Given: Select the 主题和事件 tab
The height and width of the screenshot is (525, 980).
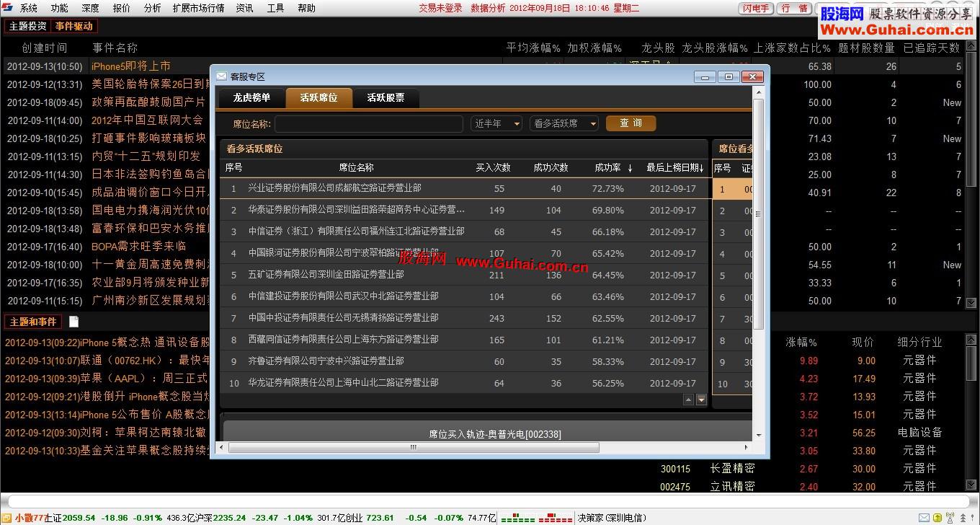Looking at the screenshot, I should point(32,322).
